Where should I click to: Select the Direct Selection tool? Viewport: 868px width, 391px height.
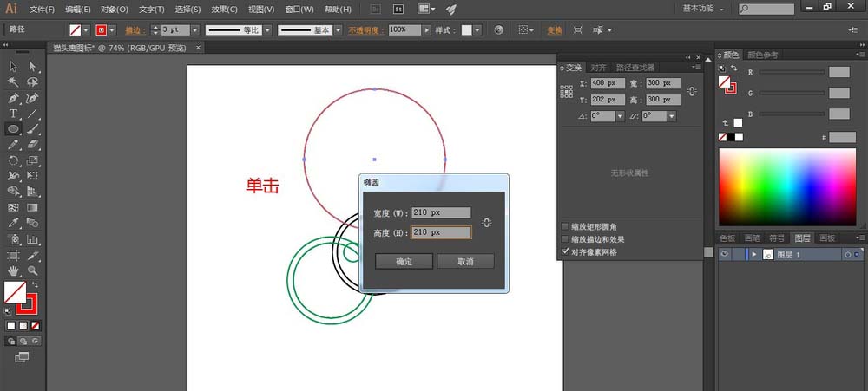33,67
